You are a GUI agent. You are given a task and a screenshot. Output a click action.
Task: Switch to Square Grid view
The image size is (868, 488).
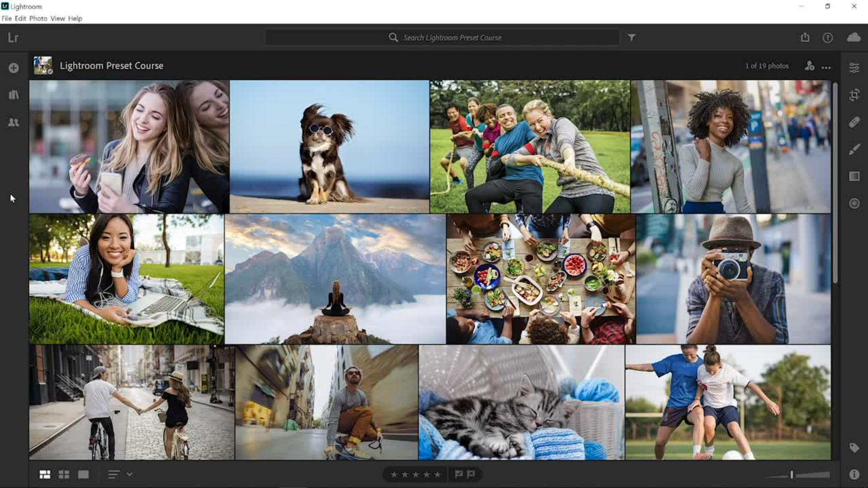pos(64,474)
